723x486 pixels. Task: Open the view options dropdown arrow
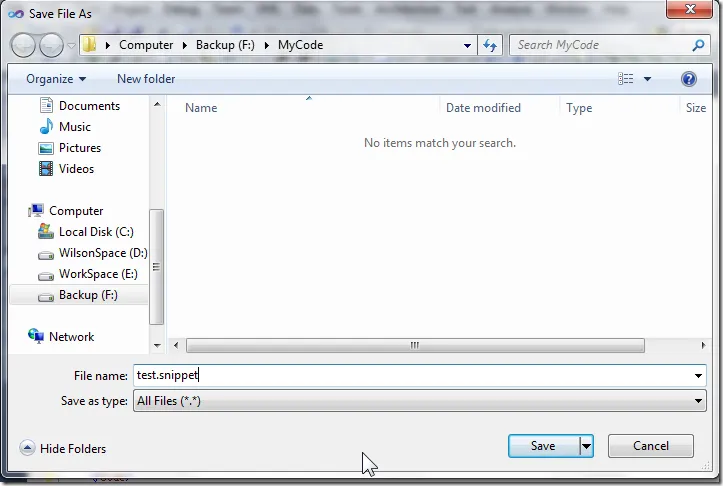pos(647,79)
